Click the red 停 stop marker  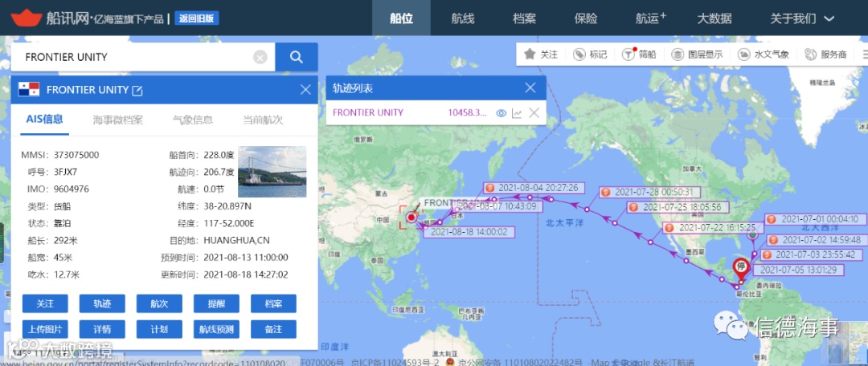point(741,269)
